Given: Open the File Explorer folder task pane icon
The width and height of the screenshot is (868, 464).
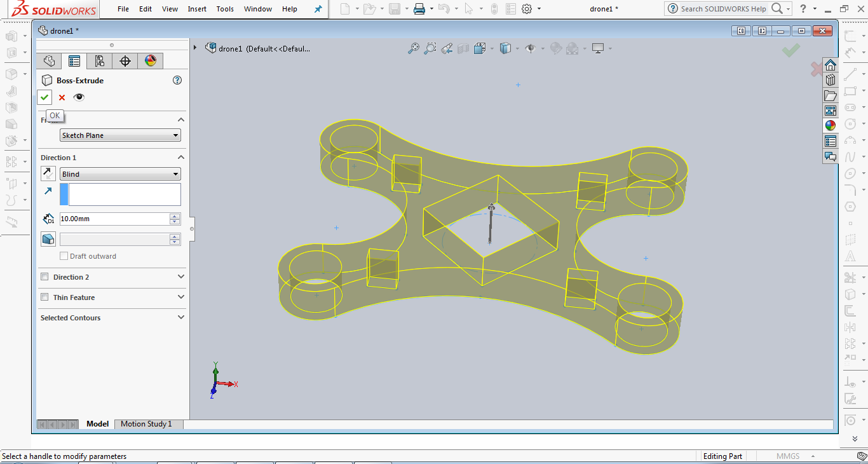Looking at the screenshot, I should pos(831,95).
